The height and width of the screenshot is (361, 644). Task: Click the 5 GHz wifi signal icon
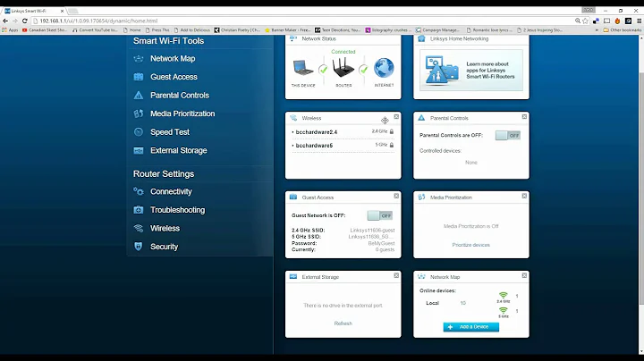pyautogui.click(x=503, y=311)
